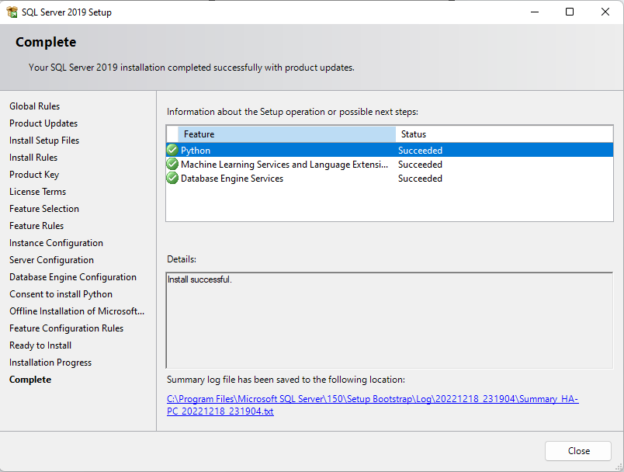
Task: Select the Feature Selection step
Action: click(x=44, y=209)
